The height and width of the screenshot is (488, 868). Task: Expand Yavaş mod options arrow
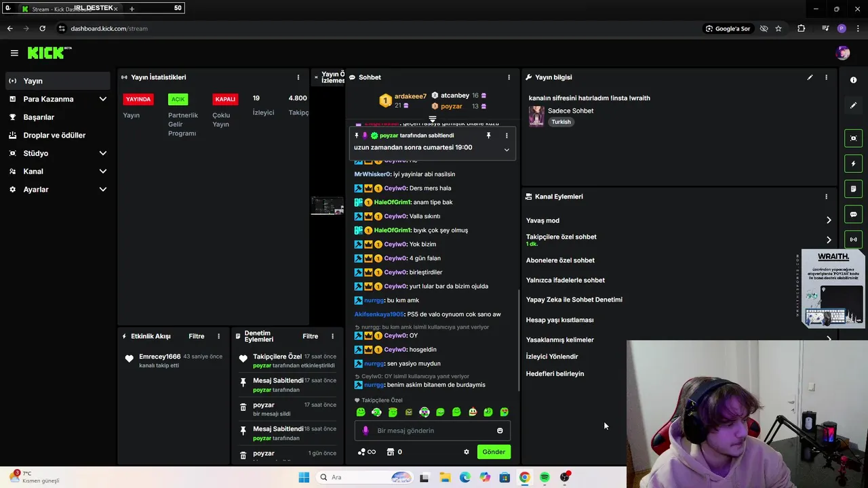click(x=828, y=220)
